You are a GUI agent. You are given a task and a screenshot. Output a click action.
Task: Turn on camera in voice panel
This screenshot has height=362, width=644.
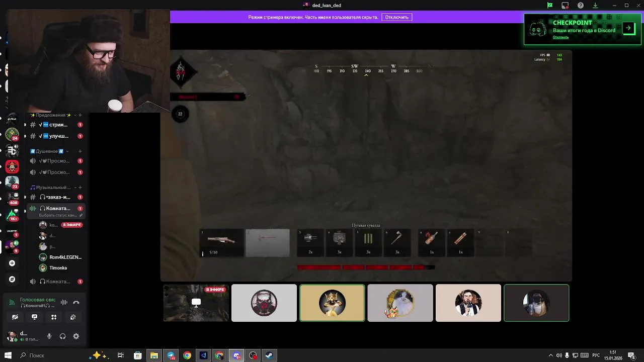pyautogui.click(x=15, y=317)
